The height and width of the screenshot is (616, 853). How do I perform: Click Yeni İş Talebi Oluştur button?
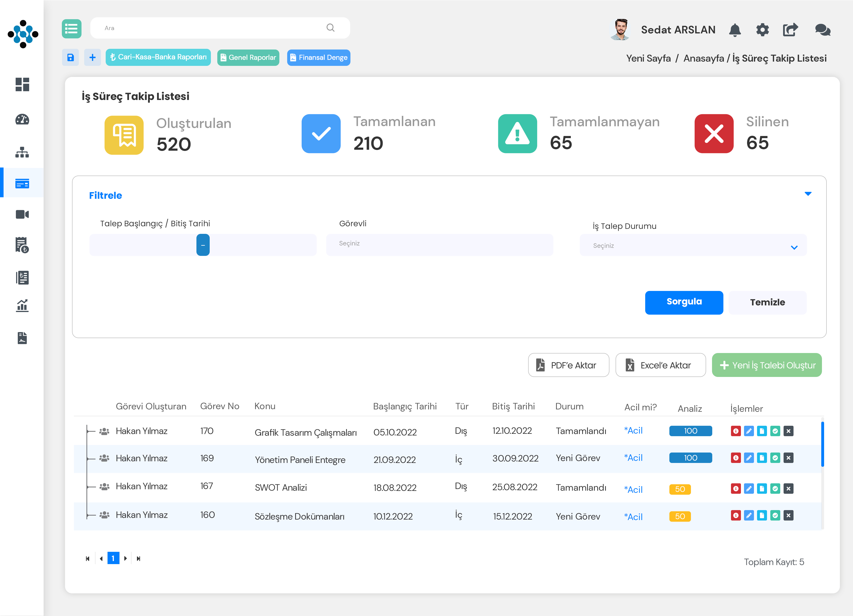(767, 365)
